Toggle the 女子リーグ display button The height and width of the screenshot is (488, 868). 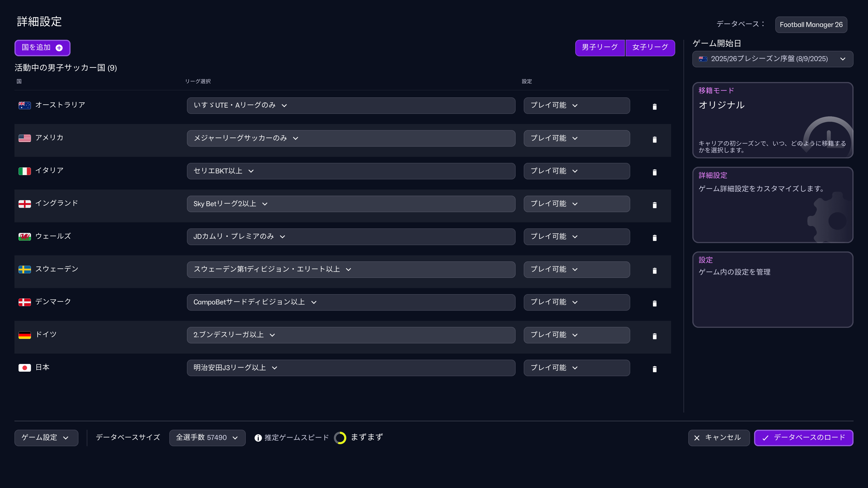650,47
